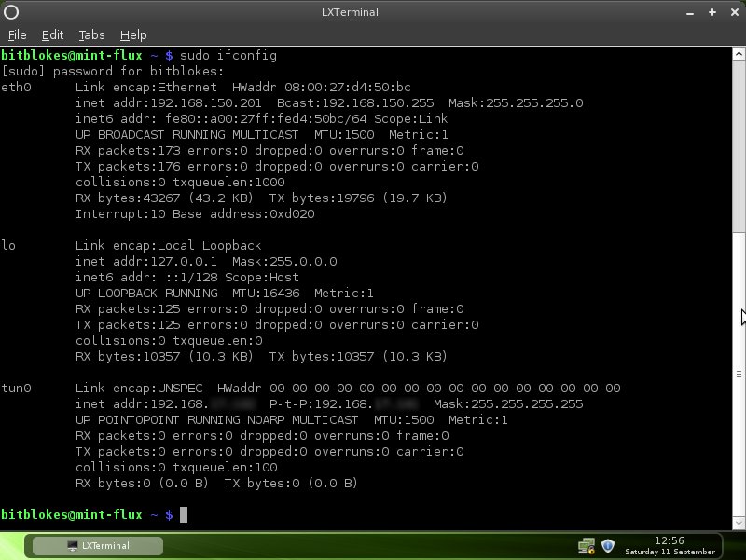
Task: Click the scrollbar down arrow
Action: tap(739, 524)
